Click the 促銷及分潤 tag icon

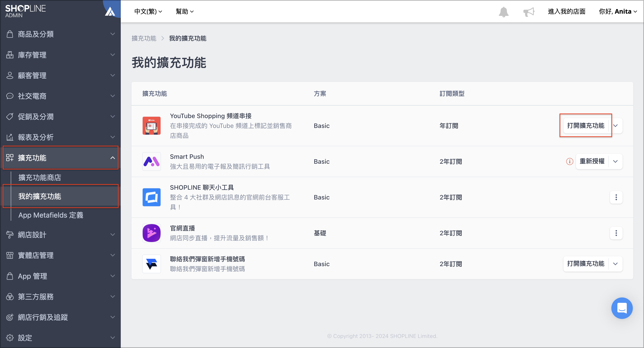10,117
